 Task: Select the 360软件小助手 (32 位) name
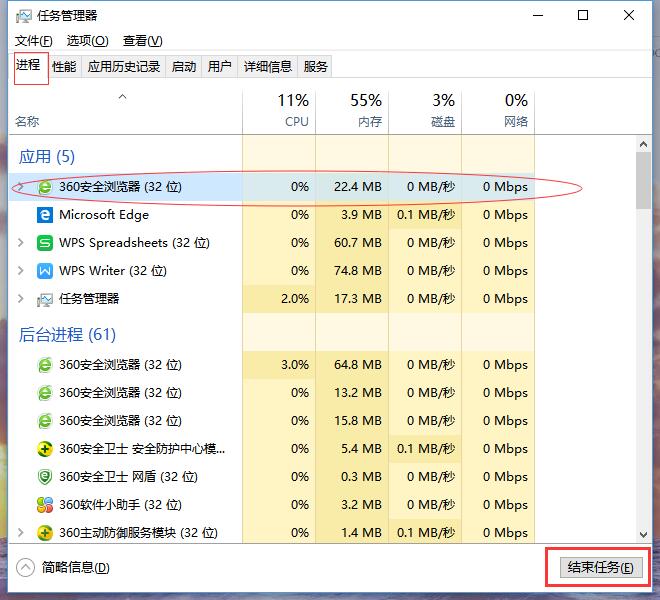pyautogui.click(x=120, y=505)
